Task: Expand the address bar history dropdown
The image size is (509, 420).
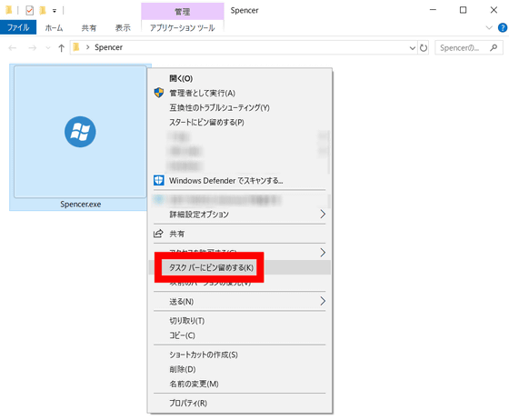Action: point(413,48)
